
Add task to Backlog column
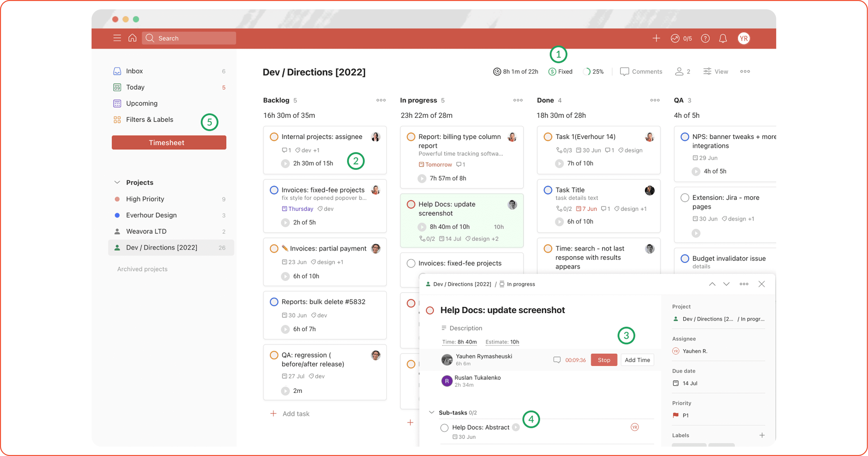point(290,414)
